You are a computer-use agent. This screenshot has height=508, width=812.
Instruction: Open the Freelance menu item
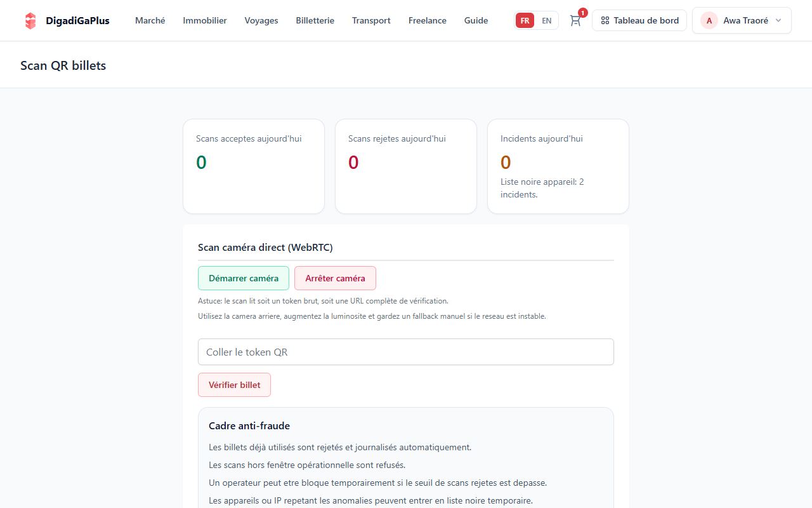click(428, 20)
